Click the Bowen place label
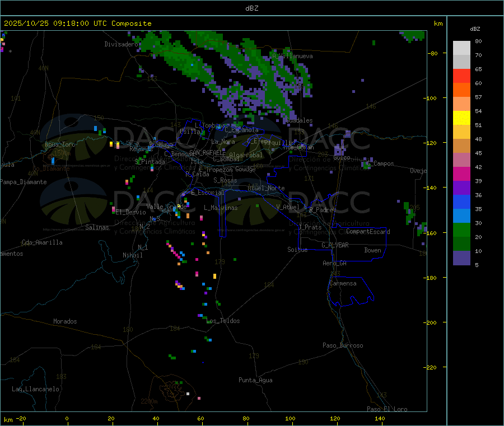Screen dimensions: 504x426 tap(373, 250)
